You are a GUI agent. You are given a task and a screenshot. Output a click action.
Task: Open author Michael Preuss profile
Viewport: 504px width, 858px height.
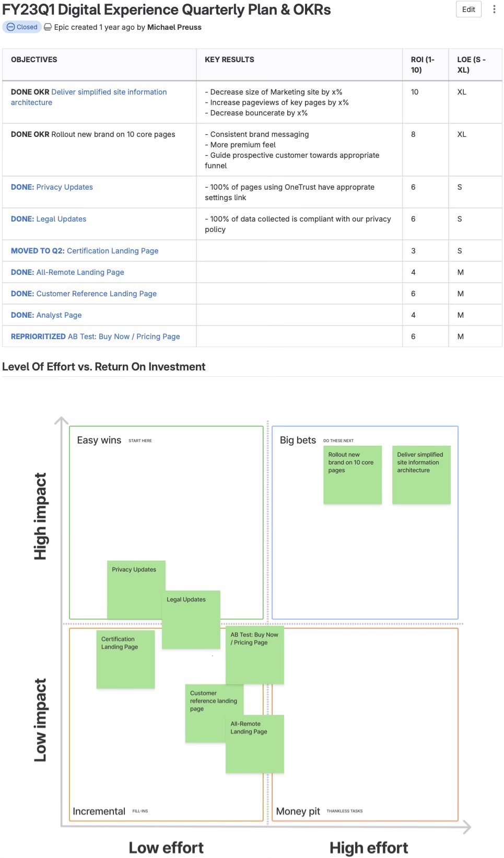174,27
